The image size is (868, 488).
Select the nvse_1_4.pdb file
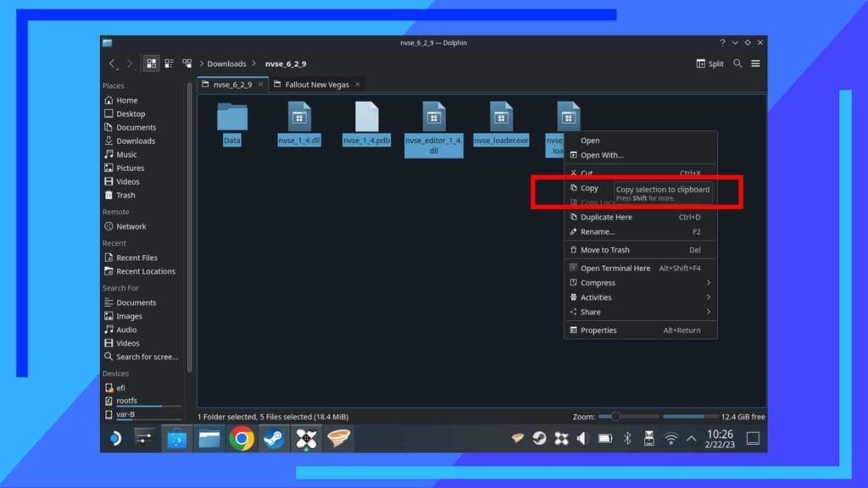coord(366,124)
